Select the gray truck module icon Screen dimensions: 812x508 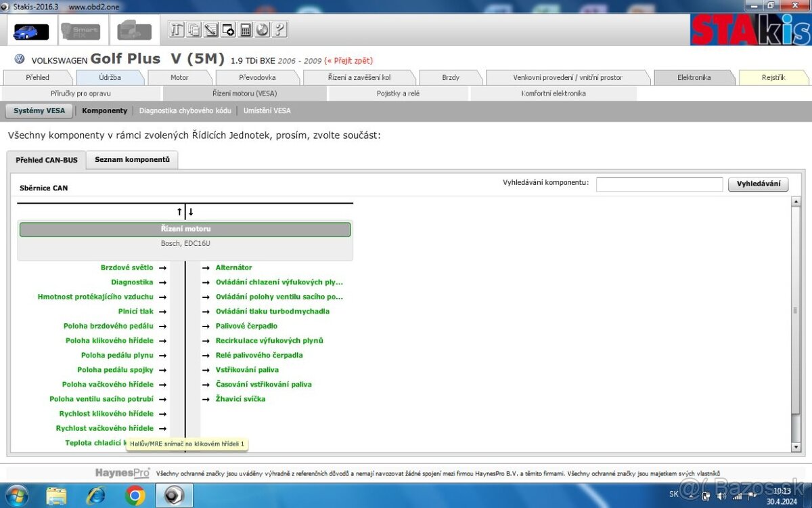tap(134, 31)
